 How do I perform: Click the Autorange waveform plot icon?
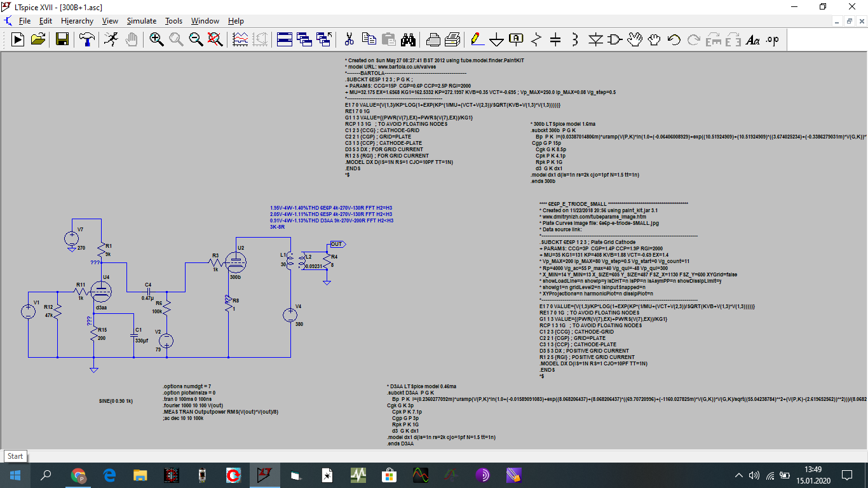[x=240, y=39]
